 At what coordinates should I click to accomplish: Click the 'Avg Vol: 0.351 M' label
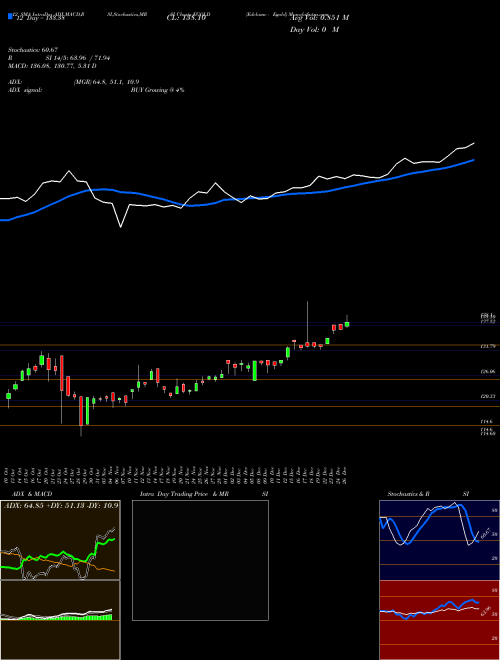click(x=320, y=18)
